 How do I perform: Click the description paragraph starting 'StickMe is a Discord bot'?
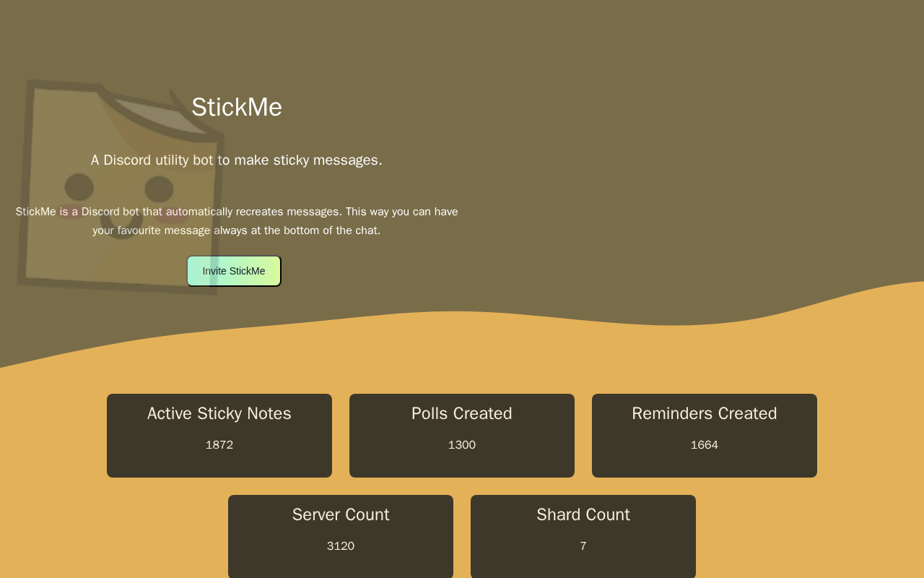click(x=237, y=221)
